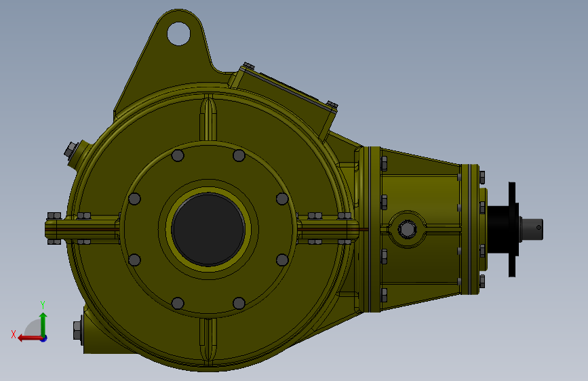Select the lifting eye hole on the housing

(178, 34)
